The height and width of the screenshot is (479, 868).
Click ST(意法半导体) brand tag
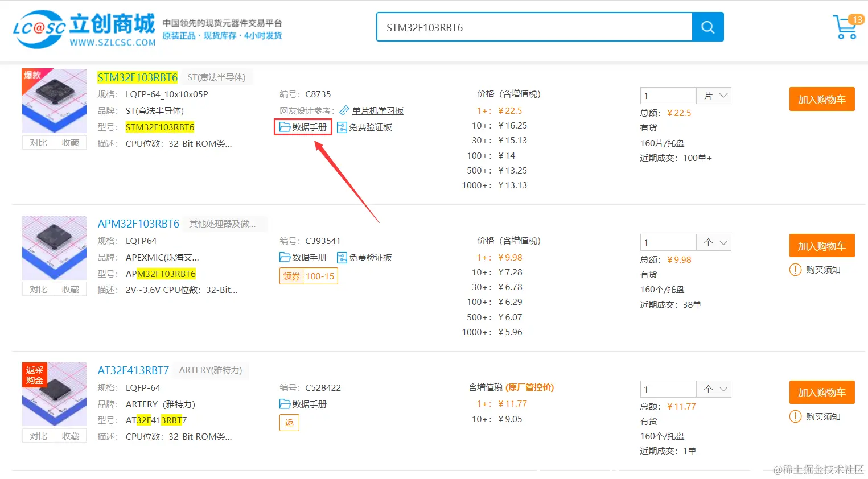click(x=216, y=77)
